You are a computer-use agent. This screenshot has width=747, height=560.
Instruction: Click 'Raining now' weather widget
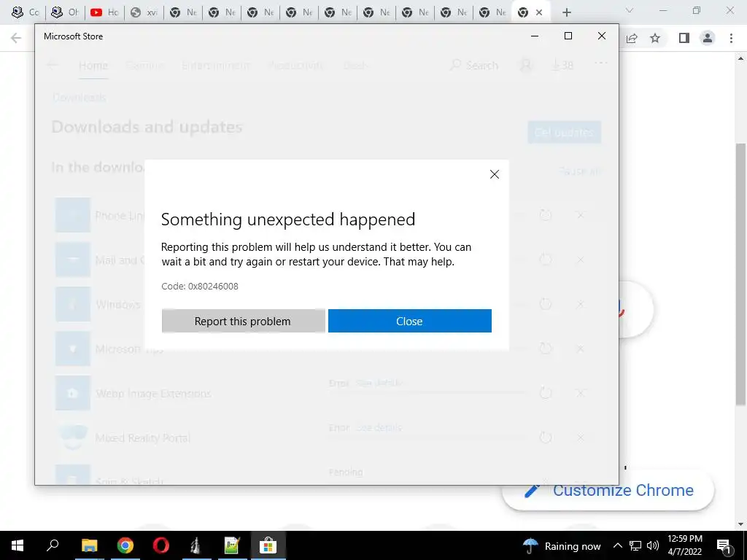562,545
